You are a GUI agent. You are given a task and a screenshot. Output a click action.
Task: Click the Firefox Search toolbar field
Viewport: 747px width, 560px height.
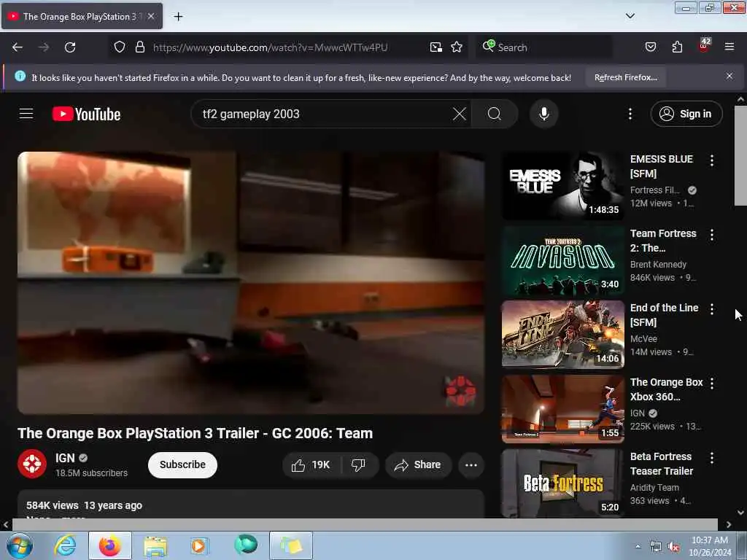543,47
